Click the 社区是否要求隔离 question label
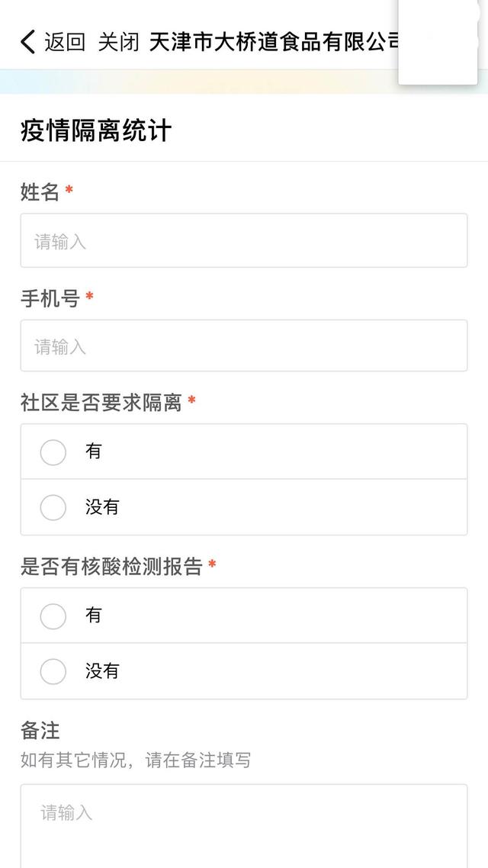488x868 pixels. [101, 402]
